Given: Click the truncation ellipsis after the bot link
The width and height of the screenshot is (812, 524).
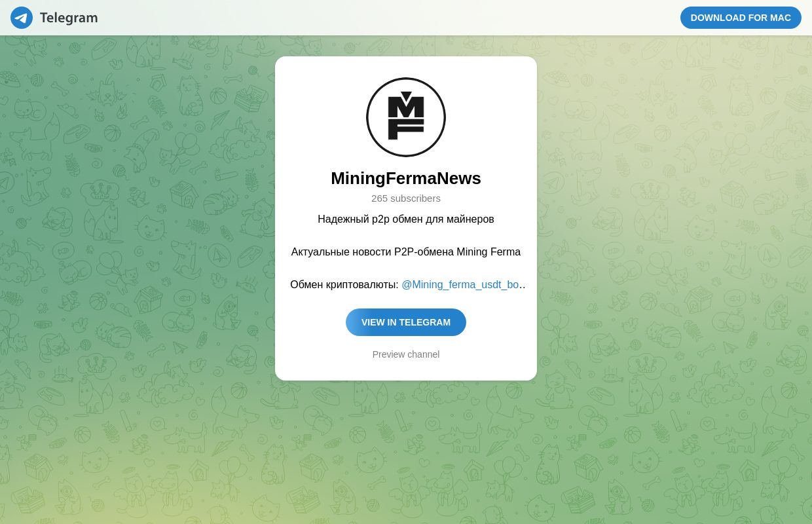Looking at the screenshot, I should (x=522, y=286).
